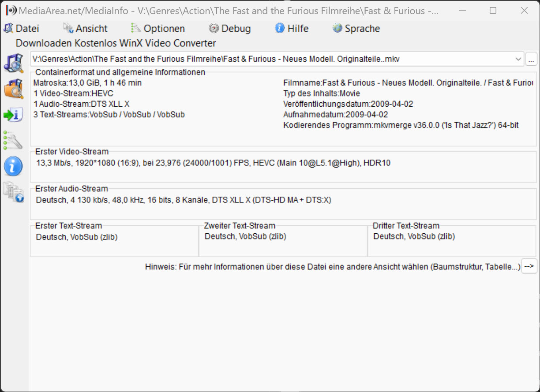Click the browse '...' button beside path

tap(531, 59)
